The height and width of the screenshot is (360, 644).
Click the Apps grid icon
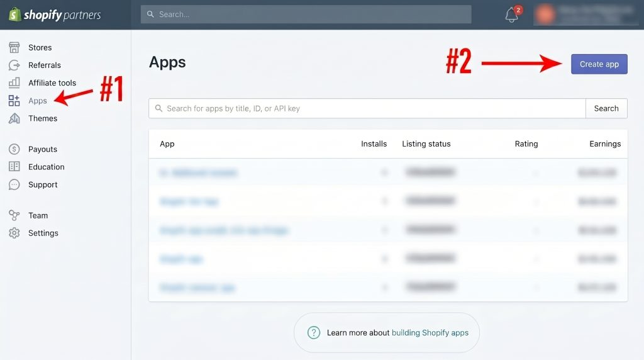(14, 101)
